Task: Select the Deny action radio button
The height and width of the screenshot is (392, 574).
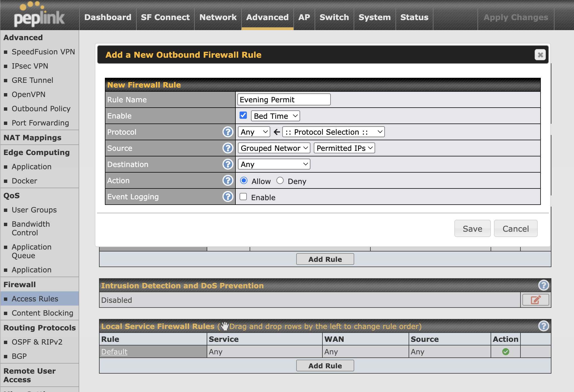Action: click(x=280, y=180)
